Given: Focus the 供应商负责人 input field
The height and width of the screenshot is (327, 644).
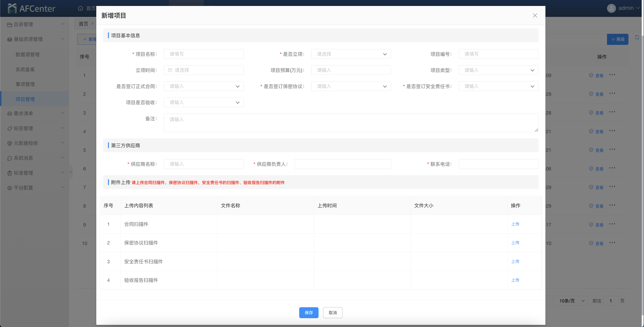Looking at the screenshot, I should click(343, 164).
